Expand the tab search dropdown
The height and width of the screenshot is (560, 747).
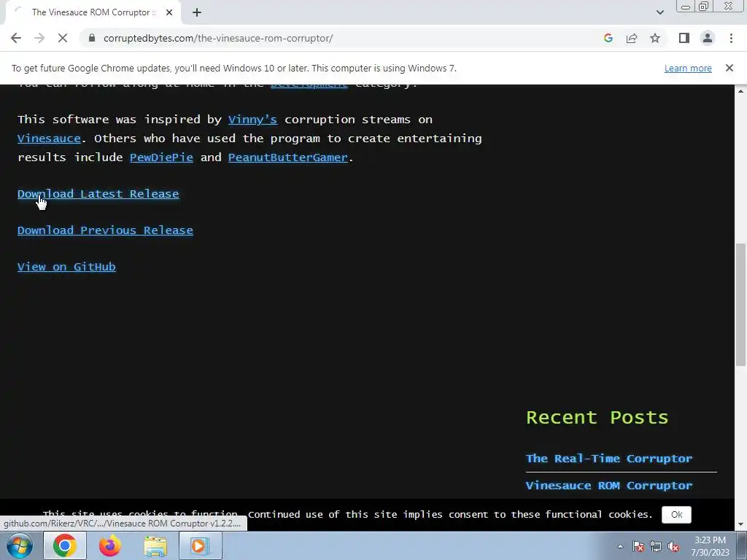[x=659, y=12]
